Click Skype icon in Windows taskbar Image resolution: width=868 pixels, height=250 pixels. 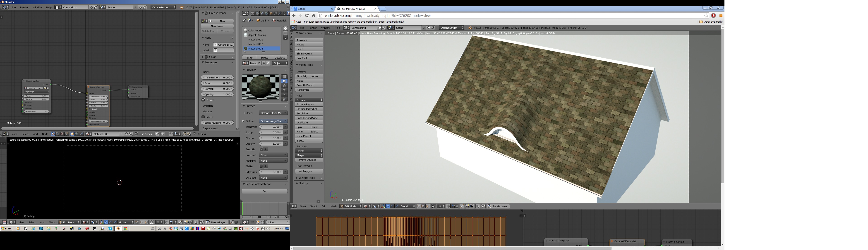[110, 229]
